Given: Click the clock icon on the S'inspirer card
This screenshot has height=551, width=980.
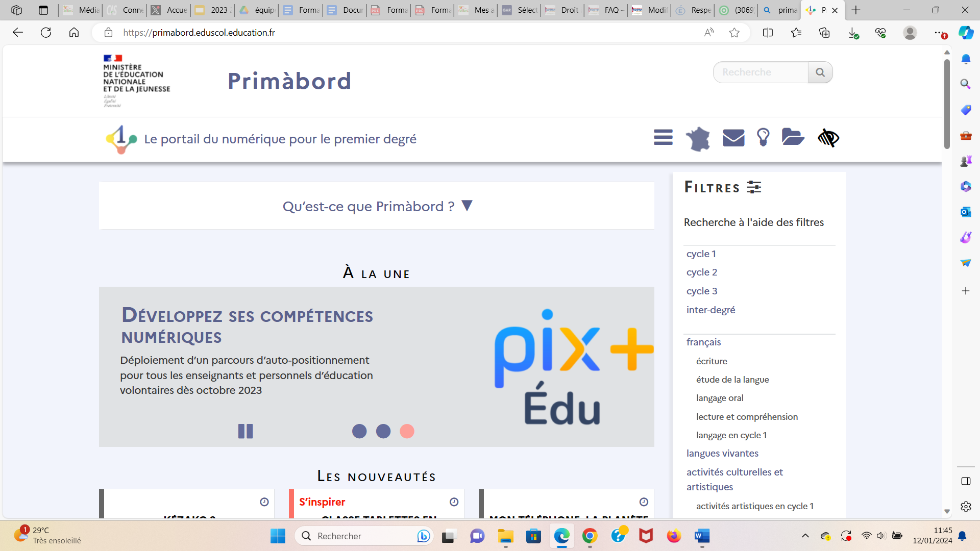Looking at the screenshot, I should point(454,502).
